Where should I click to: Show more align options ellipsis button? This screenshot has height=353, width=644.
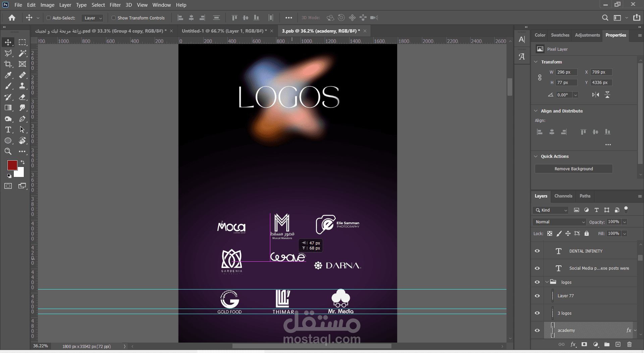click(608, 145)
